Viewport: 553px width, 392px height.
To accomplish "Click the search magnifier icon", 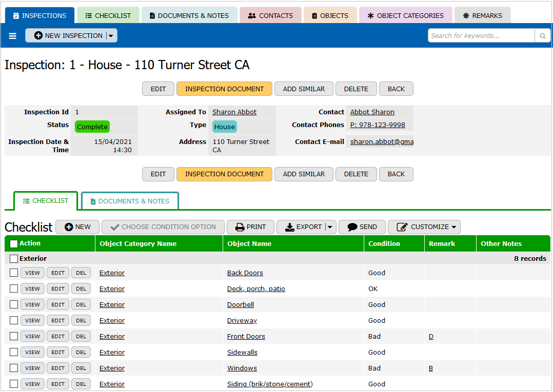I will (542, 36).
